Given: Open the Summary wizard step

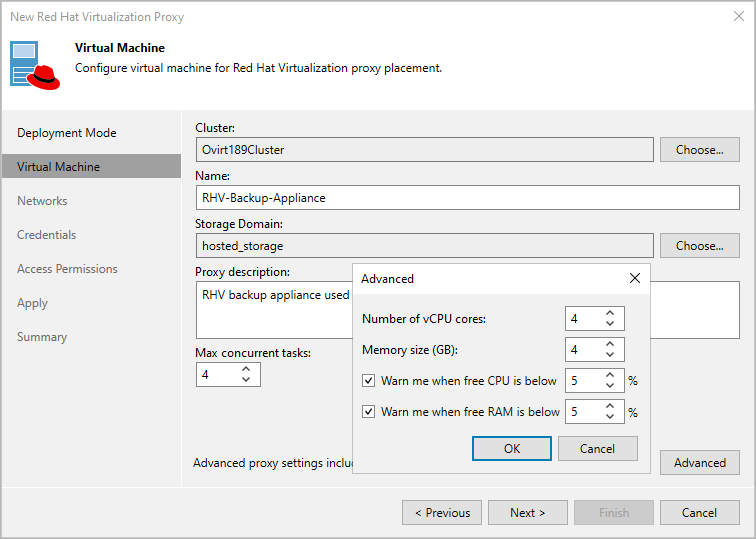Looking at the screenshot, I should tap(42, 337).
